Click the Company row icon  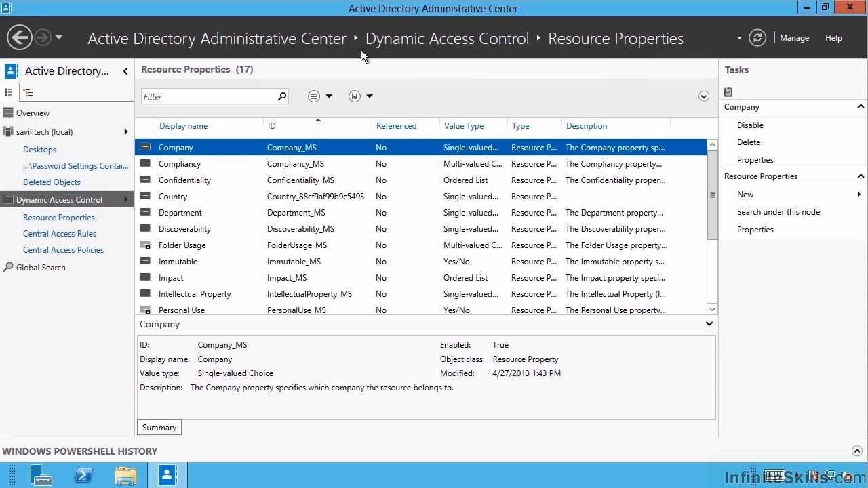(x=145, y=147)
